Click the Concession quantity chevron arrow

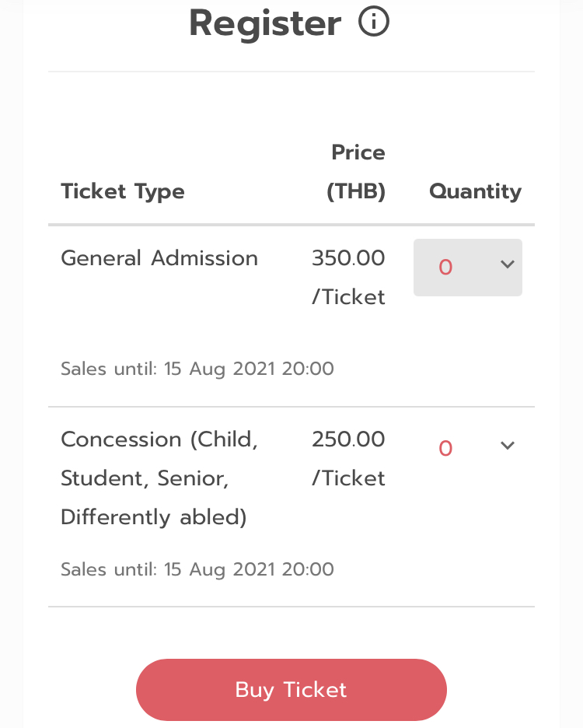[508, 446]
